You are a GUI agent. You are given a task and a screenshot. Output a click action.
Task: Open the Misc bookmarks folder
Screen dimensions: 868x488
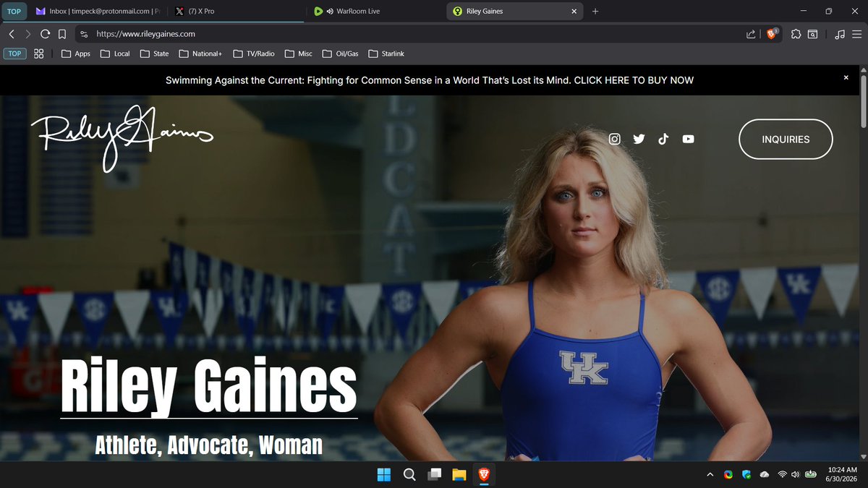point(299,53)
